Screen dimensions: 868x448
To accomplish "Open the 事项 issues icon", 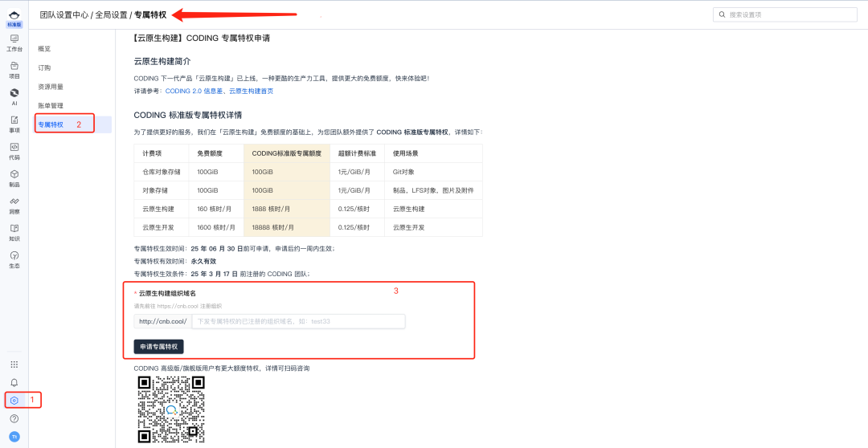I will [14, 124].
